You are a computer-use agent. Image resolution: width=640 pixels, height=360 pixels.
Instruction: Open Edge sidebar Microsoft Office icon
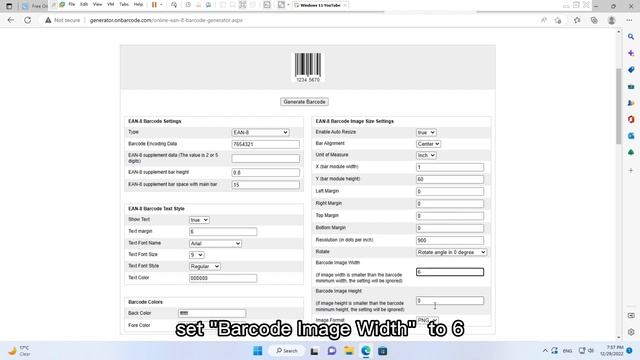click(x=631, y=119)
